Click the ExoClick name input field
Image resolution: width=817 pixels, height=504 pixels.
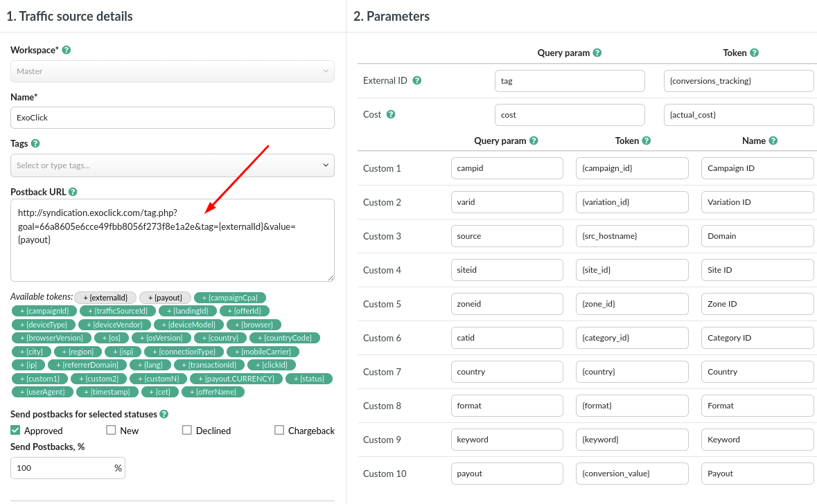click(x=172, y=118)
